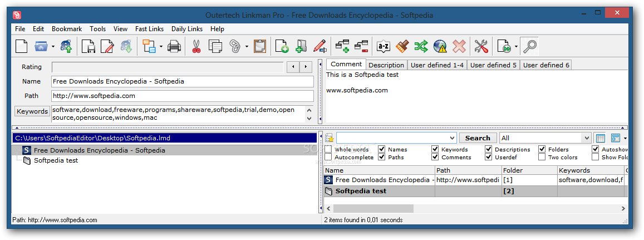Uncheck the Descriptions checkbox
644x240 pixels.
tap(488, 149)
